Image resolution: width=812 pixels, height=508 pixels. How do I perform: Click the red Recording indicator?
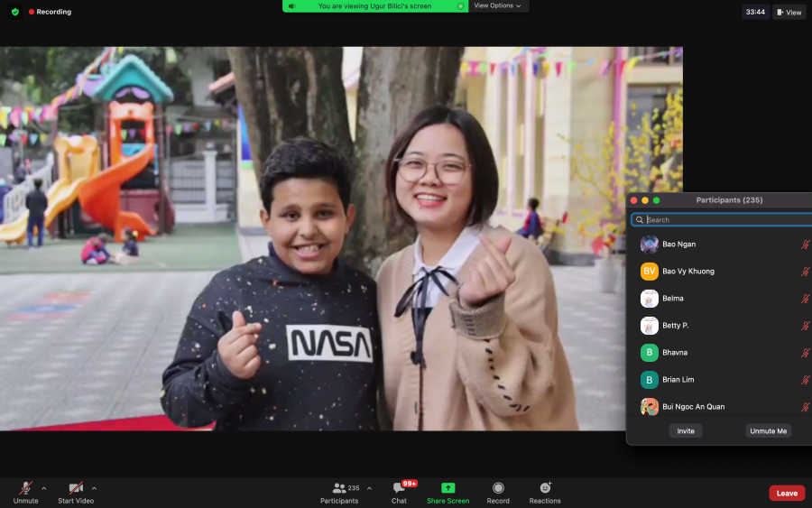[x=50, y=12]
